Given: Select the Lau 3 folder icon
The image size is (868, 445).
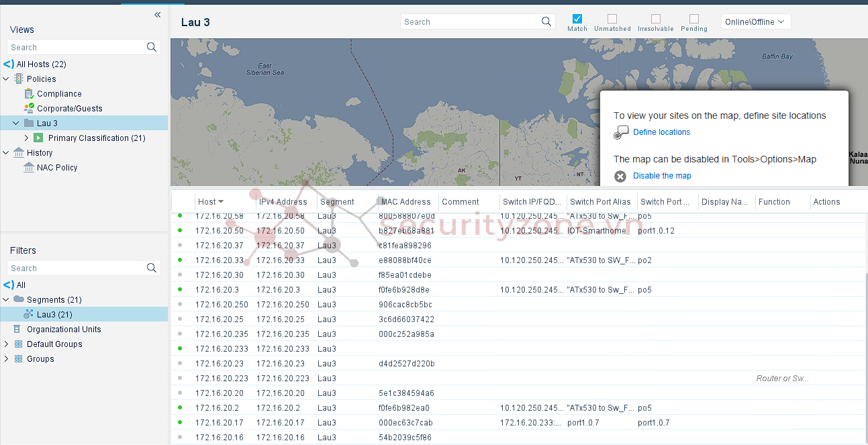Looking at the screenshot, I should click(29, 123).
